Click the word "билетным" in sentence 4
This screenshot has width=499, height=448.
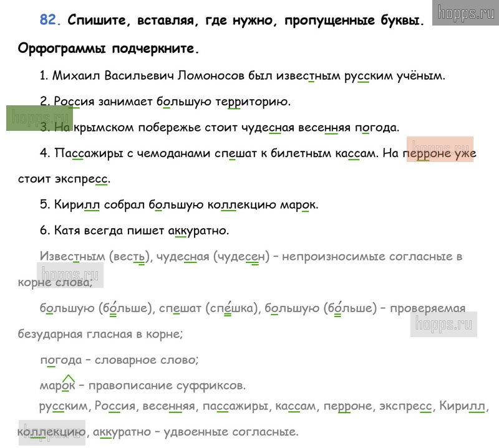(290, 153)
